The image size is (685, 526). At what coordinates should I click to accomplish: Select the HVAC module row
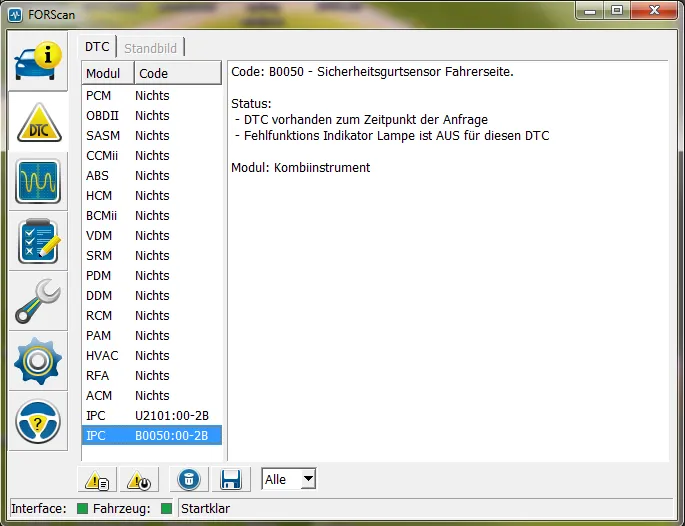point(151,355)
